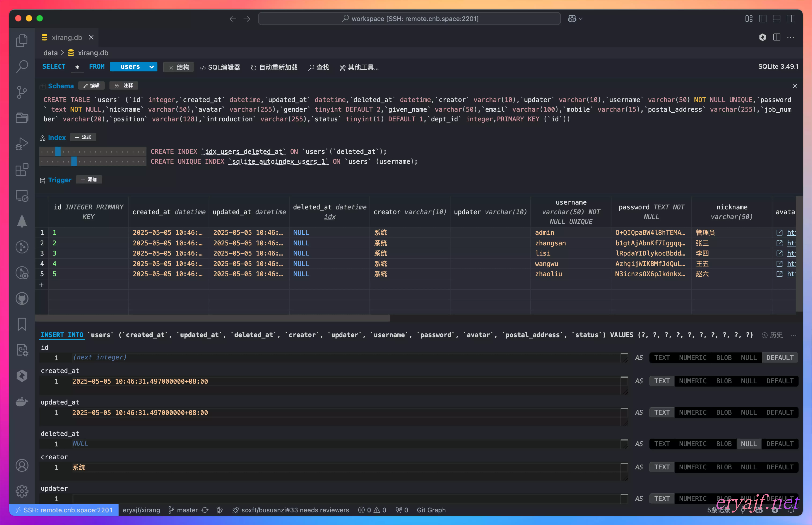Open the insert statement more options ellipsis
Viewport: 812px width, 525px height.
coord(794,335)
